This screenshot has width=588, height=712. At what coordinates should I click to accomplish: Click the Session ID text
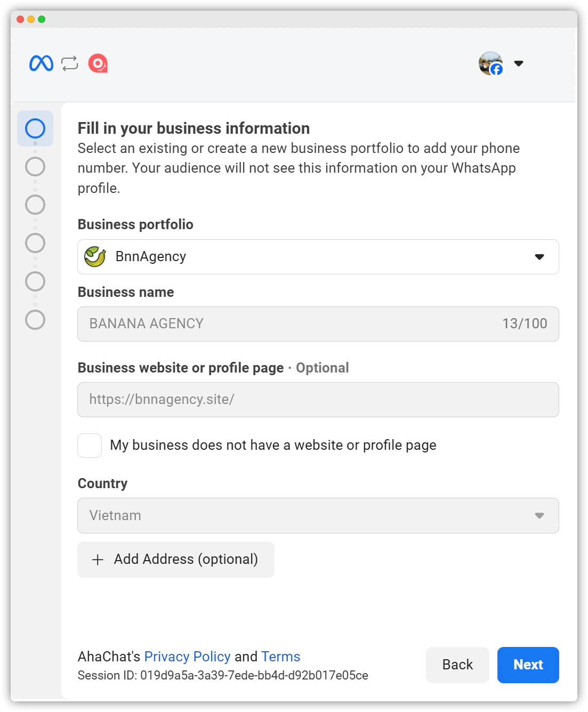(223, 676)
